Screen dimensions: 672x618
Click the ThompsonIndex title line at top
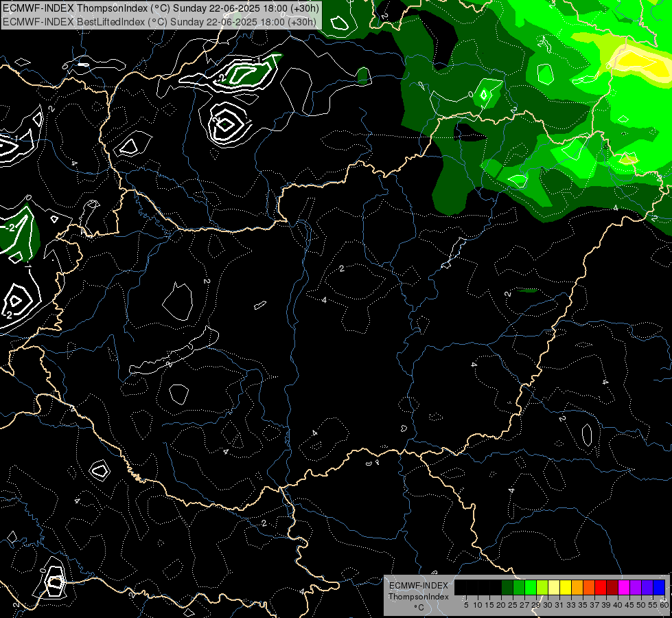(x=161, y=8)
